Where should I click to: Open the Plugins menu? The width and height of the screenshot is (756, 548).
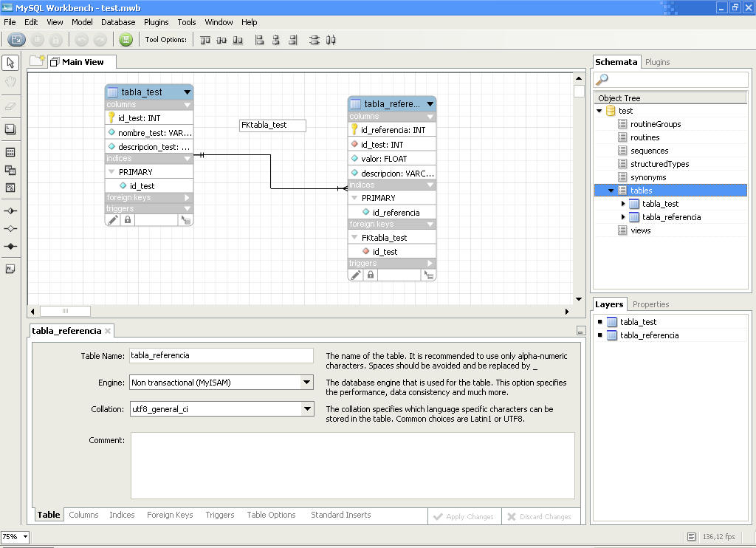[x=157, y=22]
